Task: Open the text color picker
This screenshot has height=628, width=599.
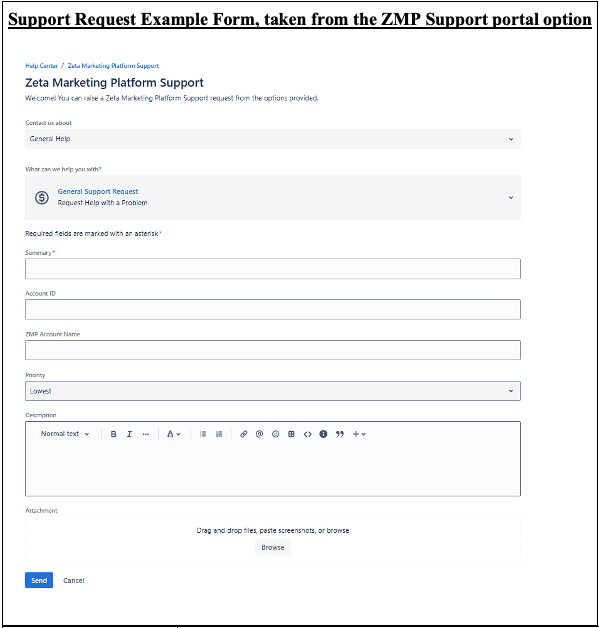Action: tap(173, 434)
